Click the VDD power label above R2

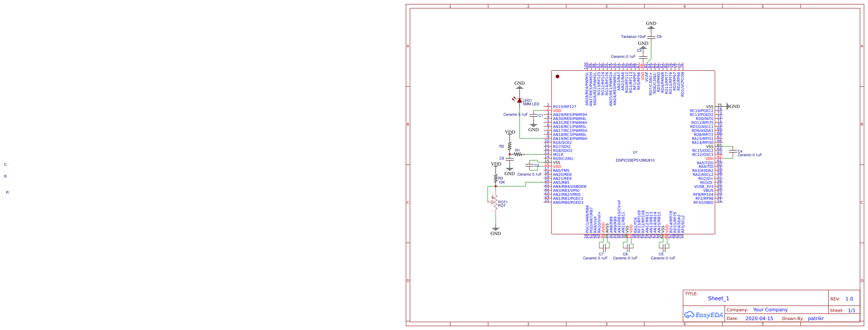510,132
